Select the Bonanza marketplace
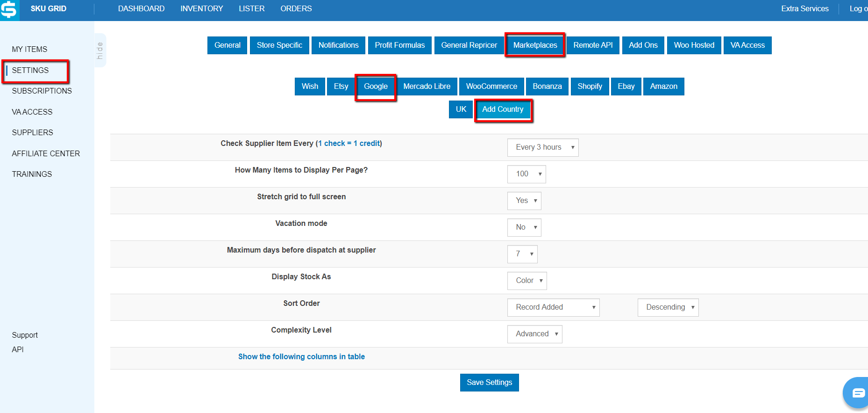 coord(548,87)
